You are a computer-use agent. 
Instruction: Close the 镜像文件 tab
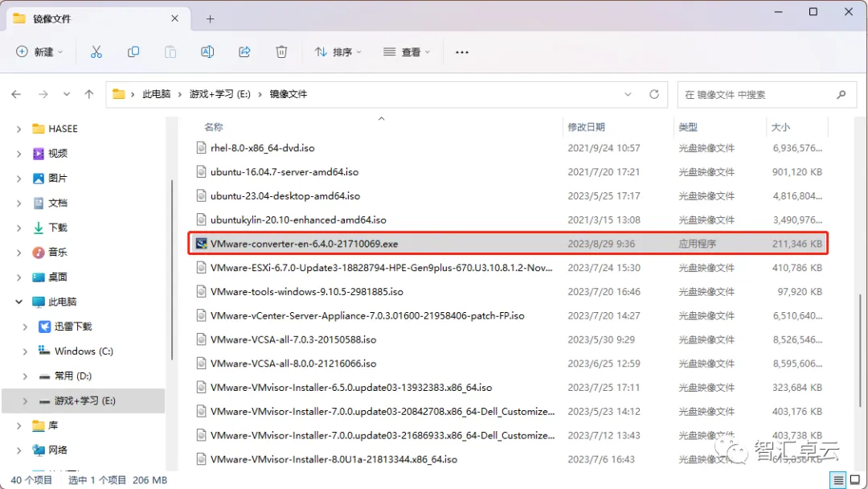(175, 18)
